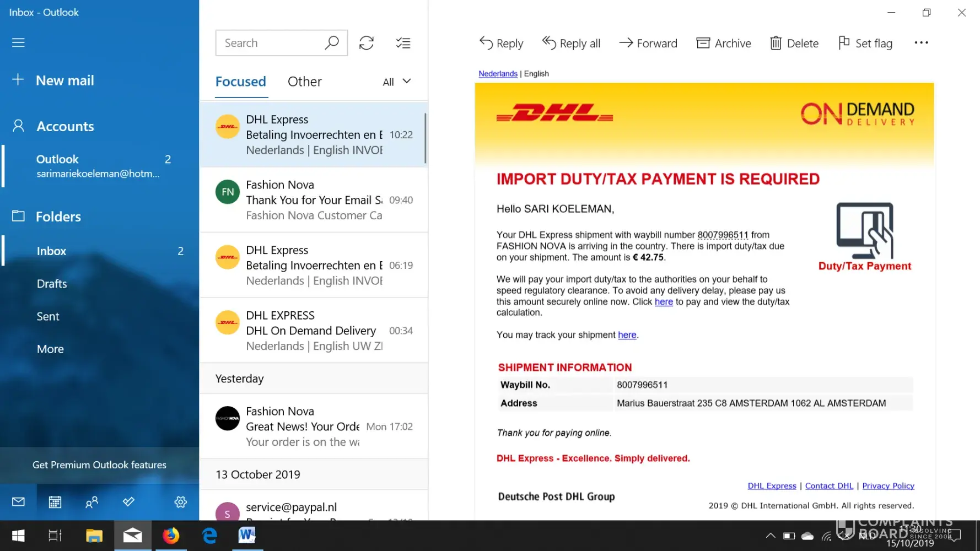Click Get Premium Outlook features
The image size is (980, 551).
99,465
